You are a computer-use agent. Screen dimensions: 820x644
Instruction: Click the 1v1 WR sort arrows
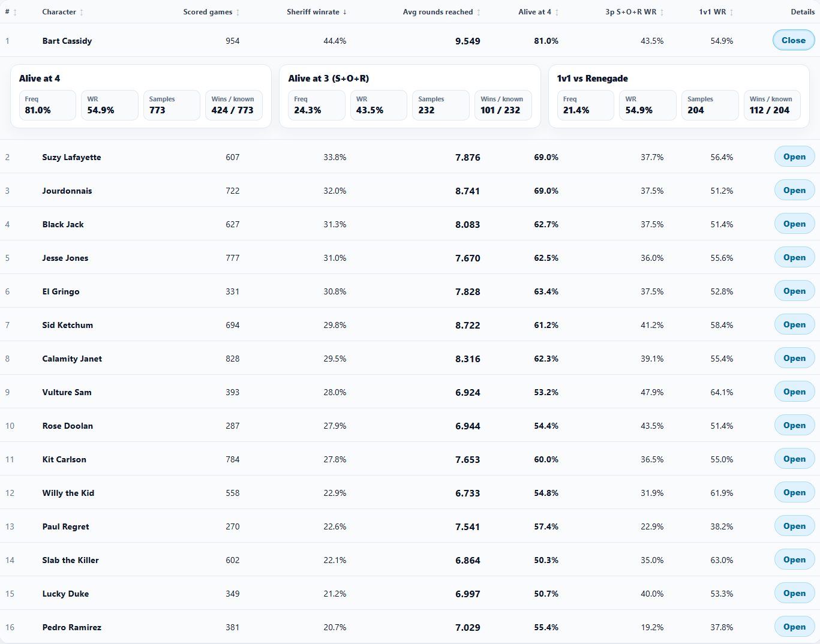tap(731, 12)
